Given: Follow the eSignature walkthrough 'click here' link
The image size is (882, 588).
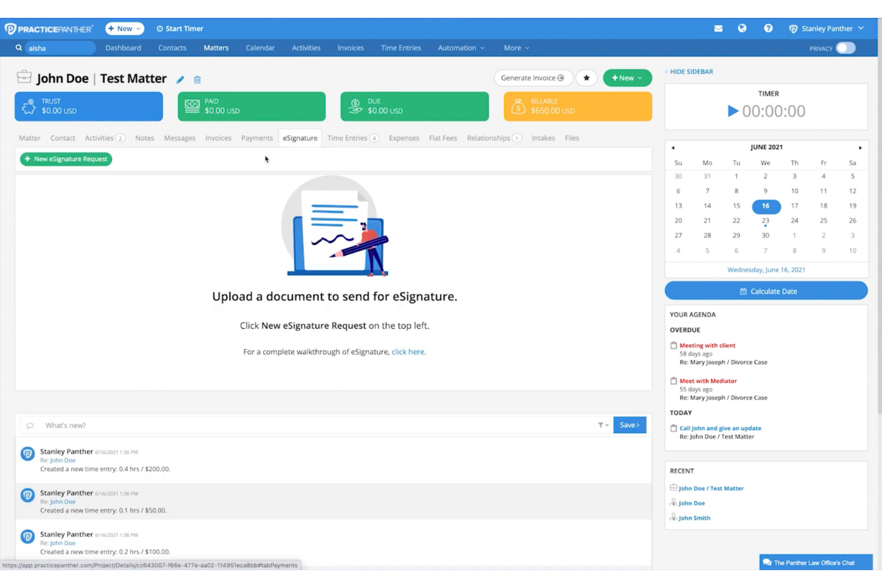Looking at the screenshot, I should pyautogui.click(x=408, y=351).
